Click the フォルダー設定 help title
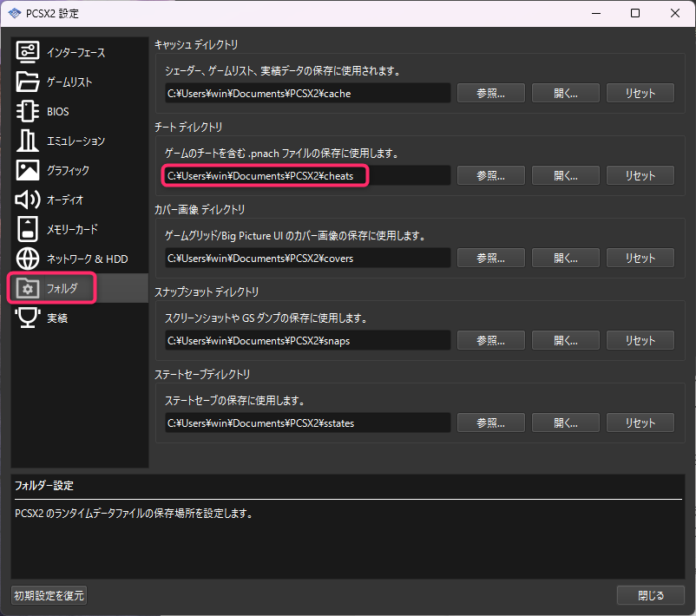The height and width of the screenshot is (616, 696). pos(44,486)
